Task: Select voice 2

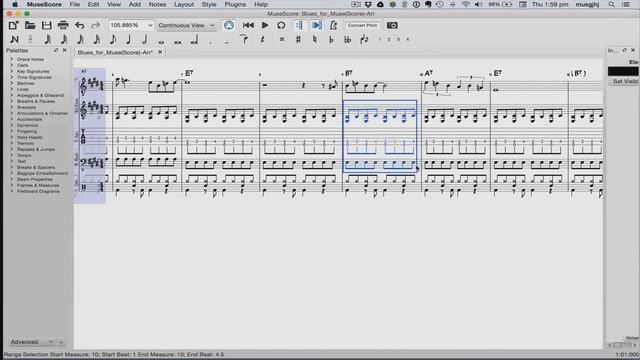Action: pos(389,40)
